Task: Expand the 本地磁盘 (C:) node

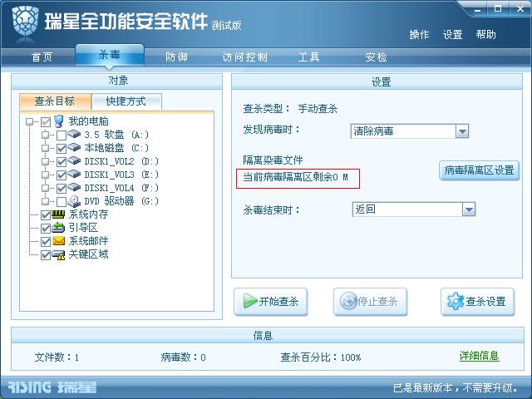Action: point(45,148)
